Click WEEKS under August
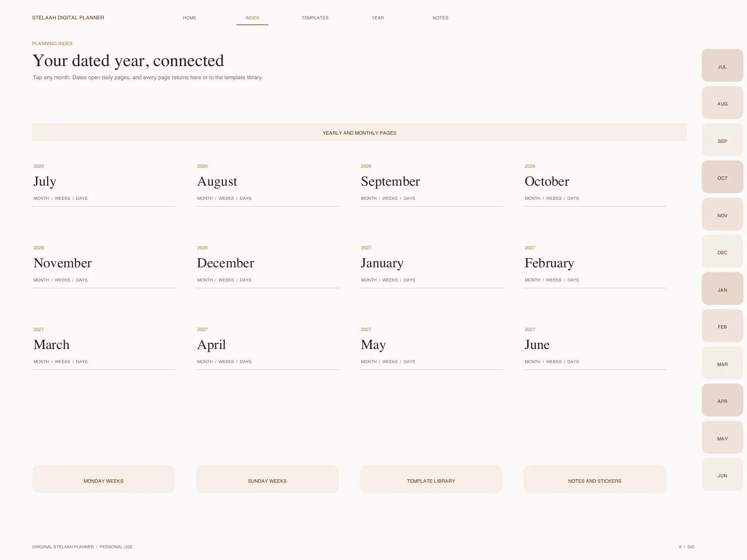Viewport: 747px width, 560px height. (226, 198)
